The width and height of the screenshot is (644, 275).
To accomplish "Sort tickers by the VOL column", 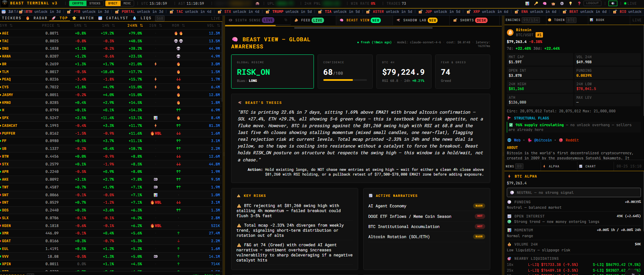I will click(x=214, y=25).
